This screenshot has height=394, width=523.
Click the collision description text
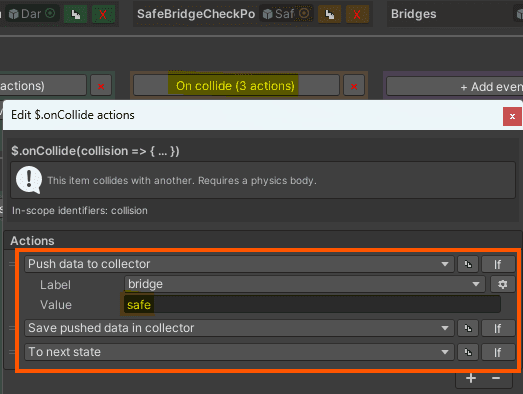pyautogui.click(x=182, y=180)
